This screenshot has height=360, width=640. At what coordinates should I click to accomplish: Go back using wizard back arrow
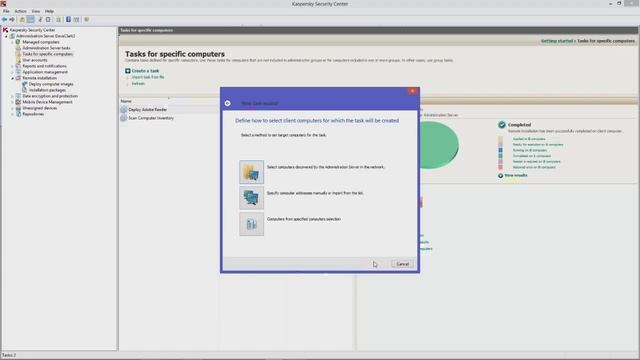(x=228, y=103)
